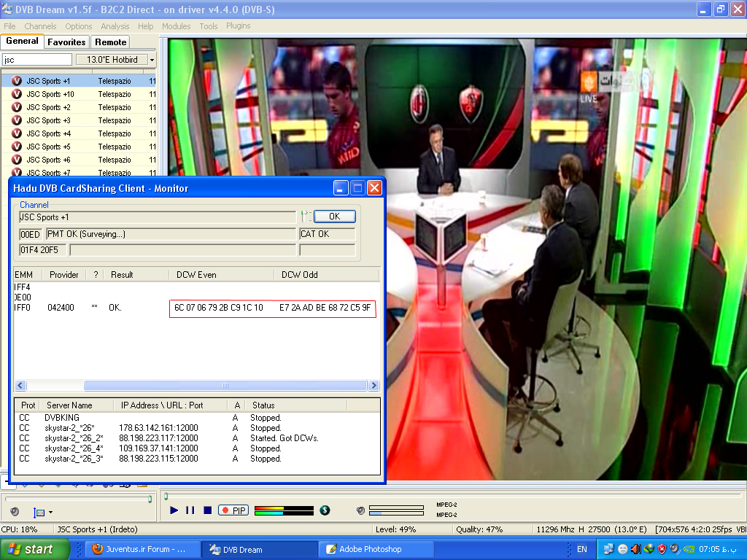Click the flag icon beside the OK button
The width and height of the screenshot is (747, 560).
pos(306,217)
